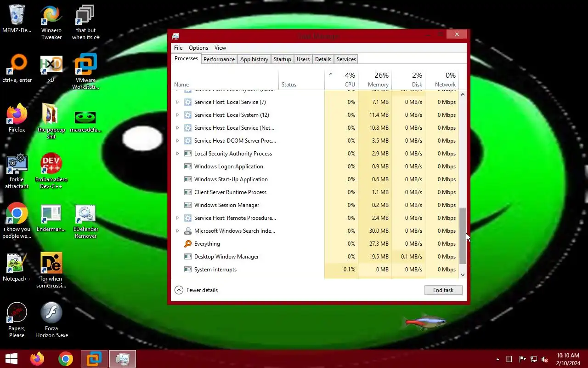The width and height of the screenshot is (588, 368).
Task: Select the Everything process row
Action: [315, 244]
